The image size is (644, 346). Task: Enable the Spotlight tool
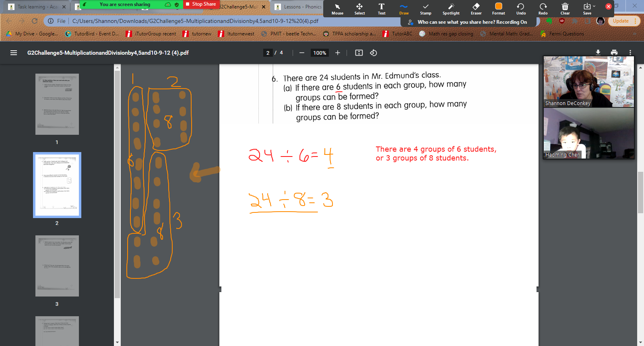click(451, 9)
